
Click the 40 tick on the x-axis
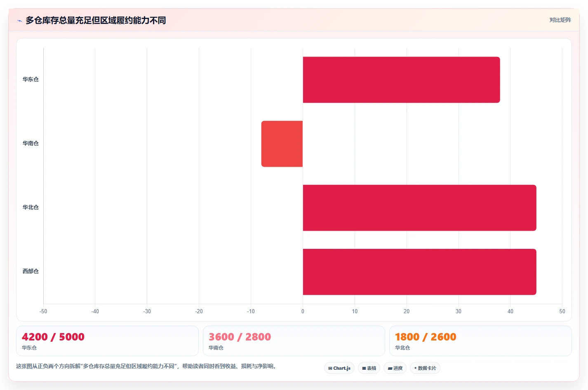tap(510, 311)
